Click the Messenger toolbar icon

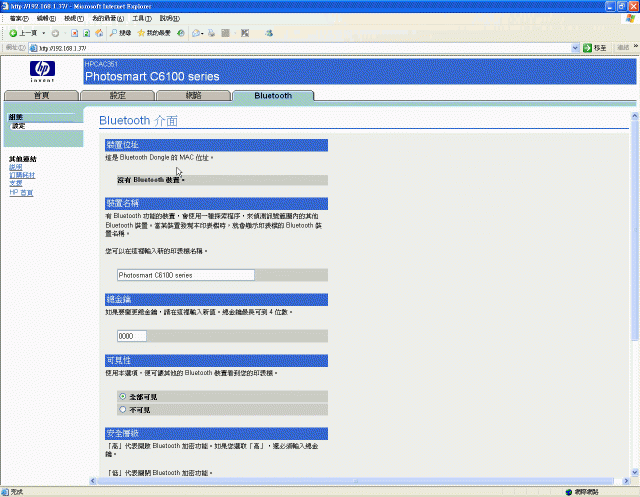[x=269, y=33]
